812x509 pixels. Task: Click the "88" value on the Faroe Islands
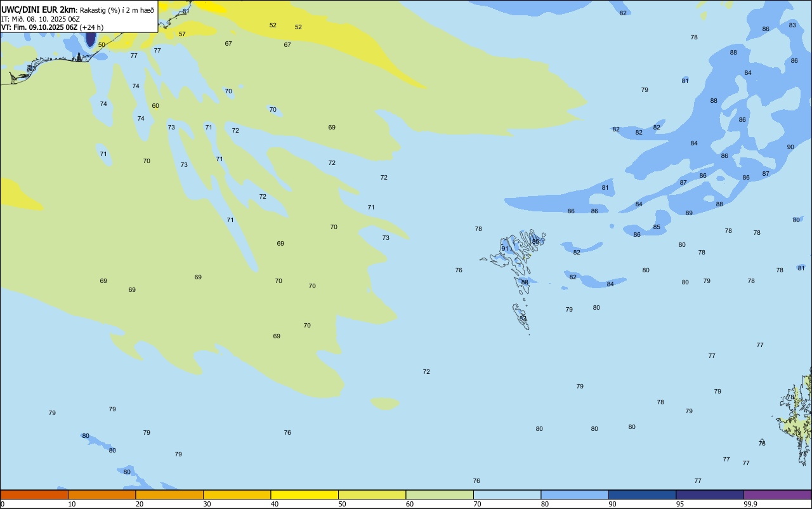[525, 282]
